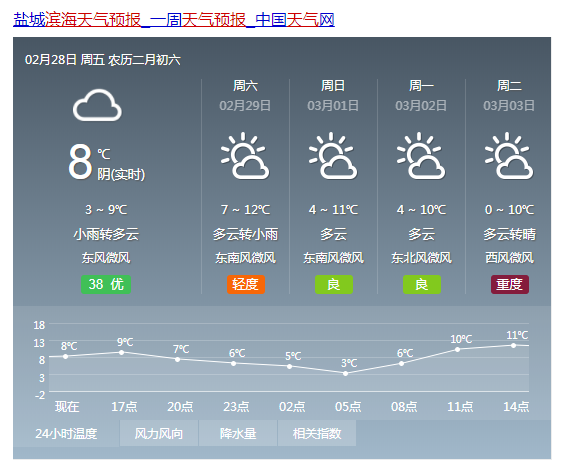The height and width of the screenshot is (464, 563).
Task: Click the 05点 time axis label
Action: pyautogui.click(x=348, y=407)
